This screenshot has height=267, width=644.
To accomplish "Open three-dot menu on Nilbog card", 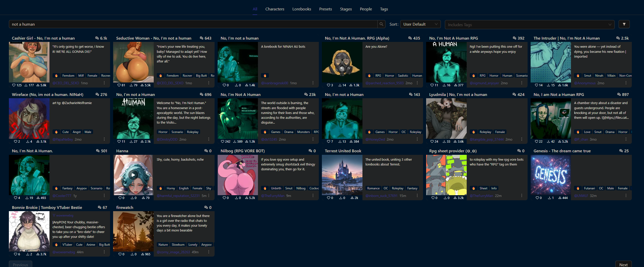I will [313, 196].
